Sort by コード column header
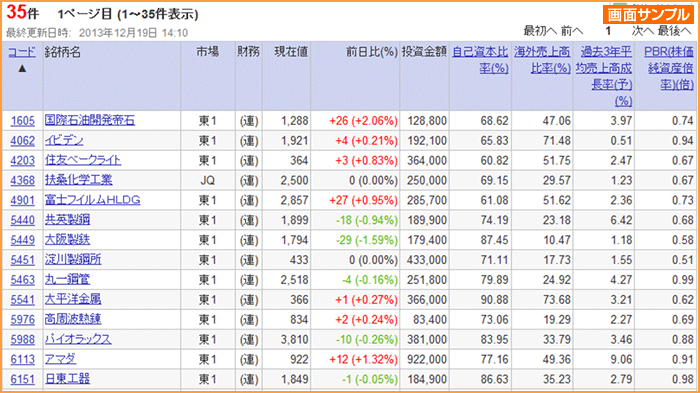 click(22, 52)
